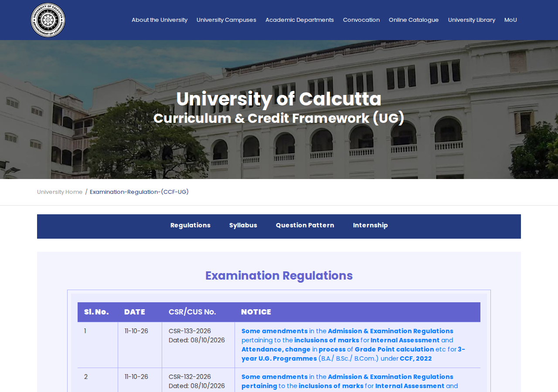Click the University of Calcutta banner title
The image size is (558, 392).
click(x=279, y=99)
